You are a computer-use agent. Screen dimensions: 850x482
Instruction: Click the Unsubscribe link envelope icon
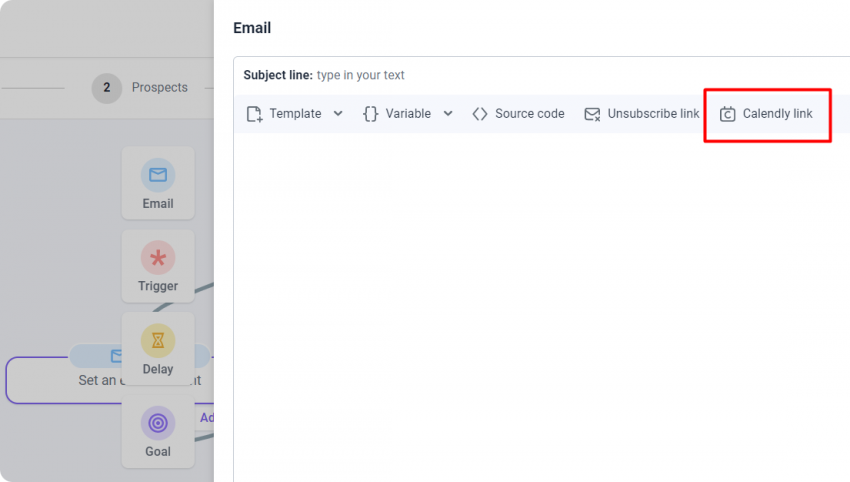[592, 114]
